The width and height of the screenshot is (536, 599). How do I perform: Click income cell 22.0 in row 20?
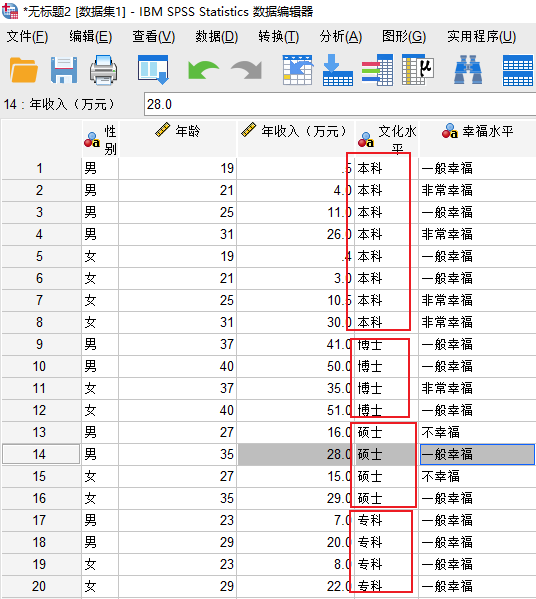[x=296, y=586]
